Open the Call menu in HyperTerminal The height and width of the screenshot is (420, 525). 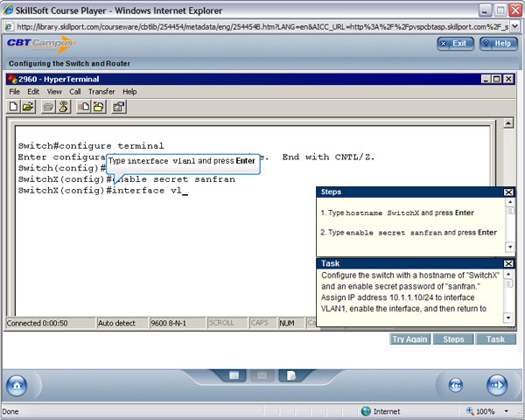[75, 92]
